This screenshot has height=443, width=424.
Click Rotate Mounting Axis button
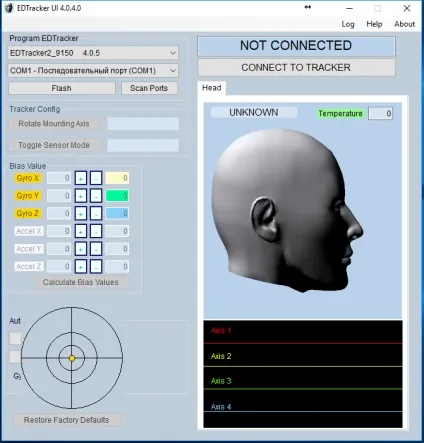tap(54, 124)
